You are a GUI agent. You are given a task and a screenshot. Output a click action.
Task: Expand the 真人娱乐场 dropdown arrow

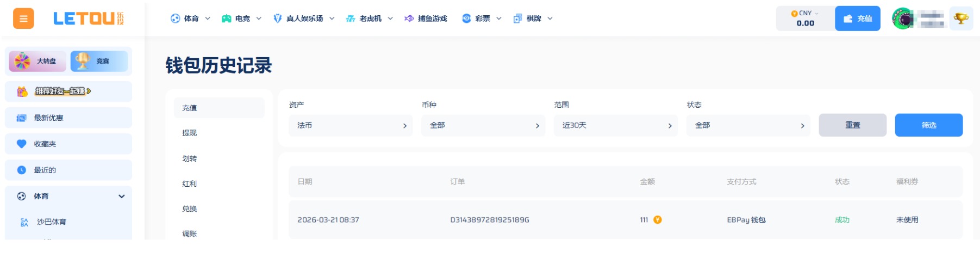[x=332, y=19]
